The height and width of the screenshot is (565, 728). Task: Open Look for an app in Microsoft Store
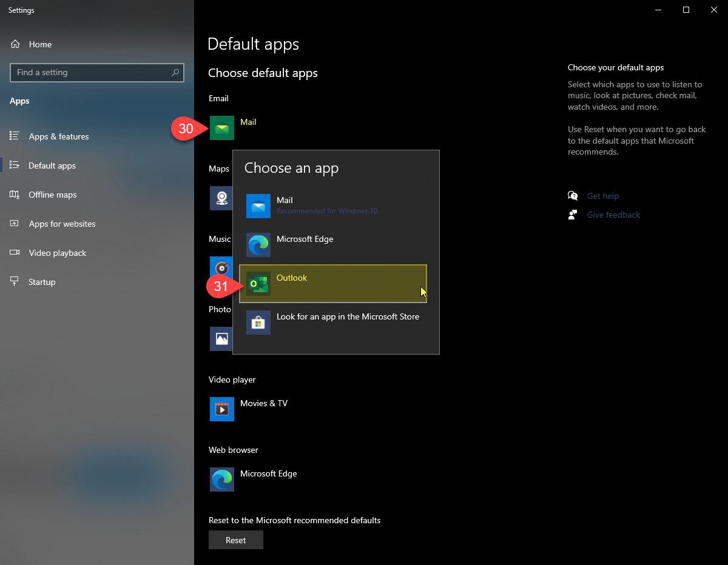(333, 323)
